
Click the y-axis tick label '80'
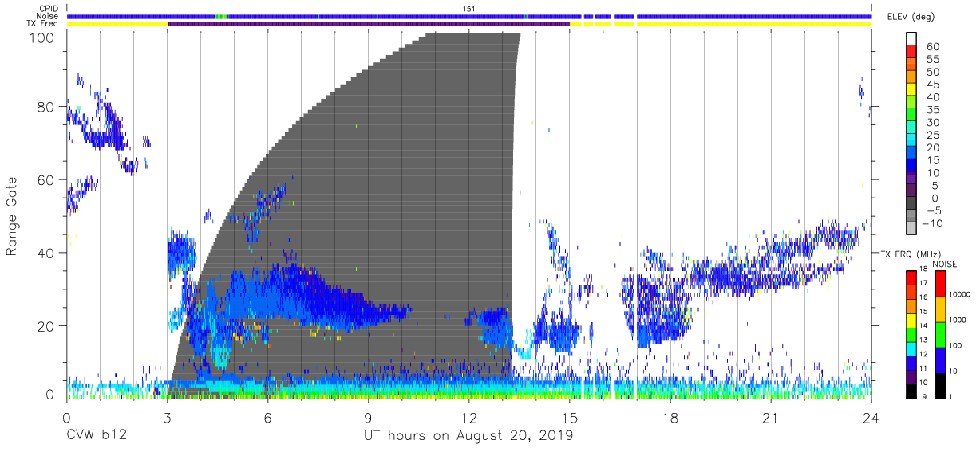(47, 107)
